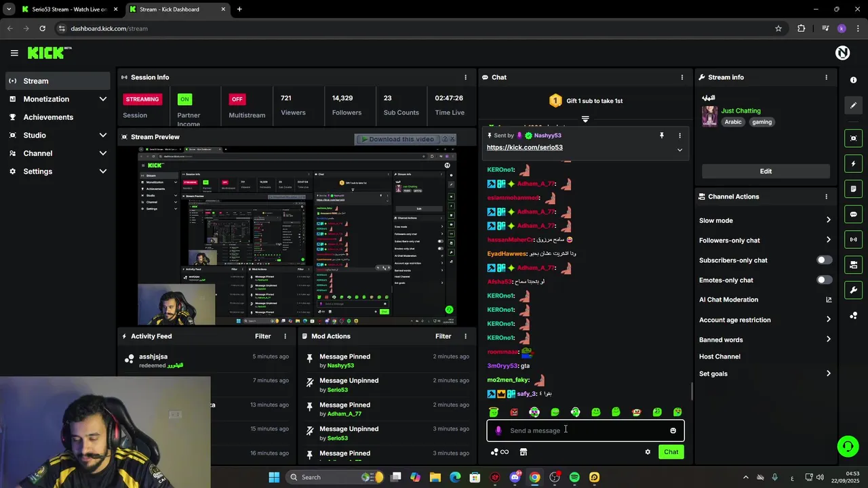
Task: Open a new browser tab
Action: pos(239,9)
